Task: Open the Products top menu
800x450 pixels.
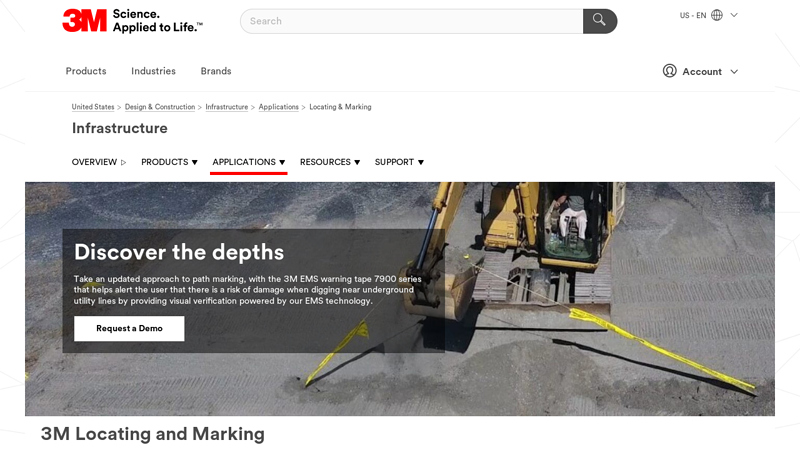Action: pyautogui.click(x=86, y=71)
